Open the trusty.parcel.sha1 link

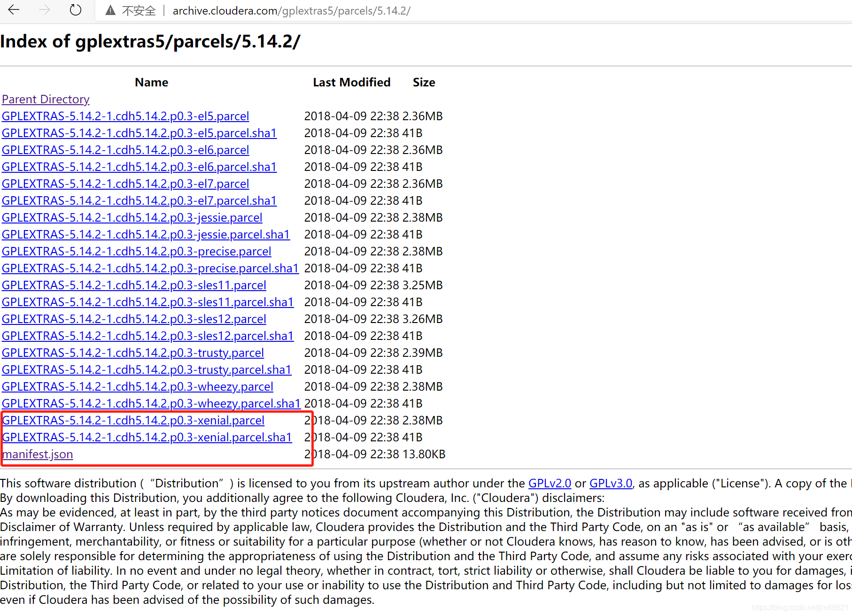pos(147,370)
